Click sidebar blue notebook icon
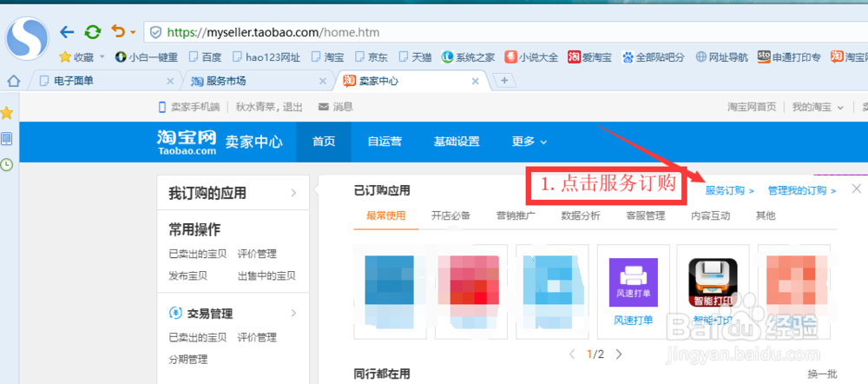The image size is (868, 384). tap(7, 138)
